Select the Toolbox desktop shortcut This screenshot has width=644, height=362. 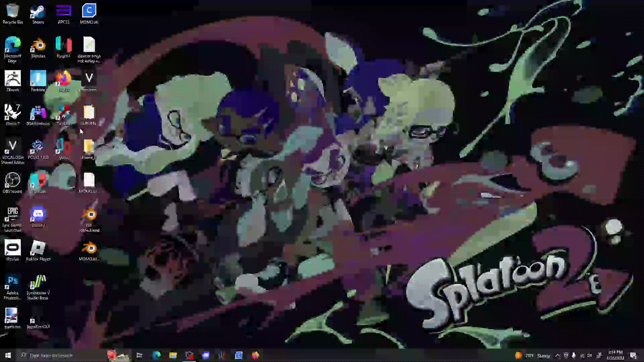pyautogui.click(x=63, y=115)
